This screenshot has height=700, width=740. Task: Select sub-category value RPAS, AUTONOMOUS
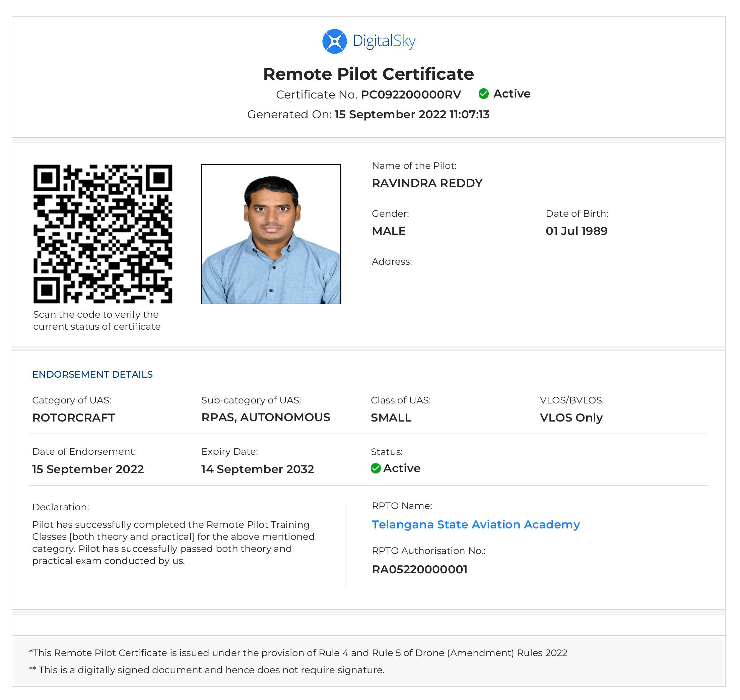266,418
